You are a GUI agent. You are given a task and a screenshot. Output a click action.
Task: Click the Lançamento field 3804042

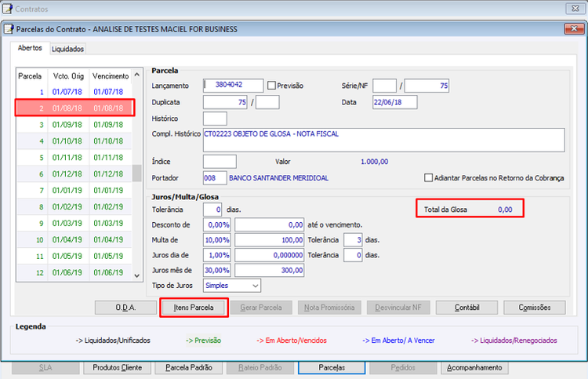coord(234,86)
